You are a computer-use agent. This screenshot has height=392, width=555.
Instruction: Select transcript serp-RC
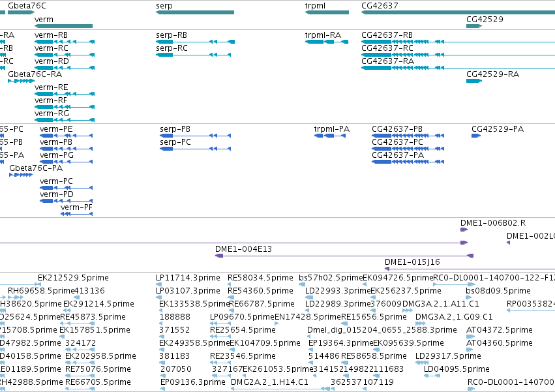172,48
